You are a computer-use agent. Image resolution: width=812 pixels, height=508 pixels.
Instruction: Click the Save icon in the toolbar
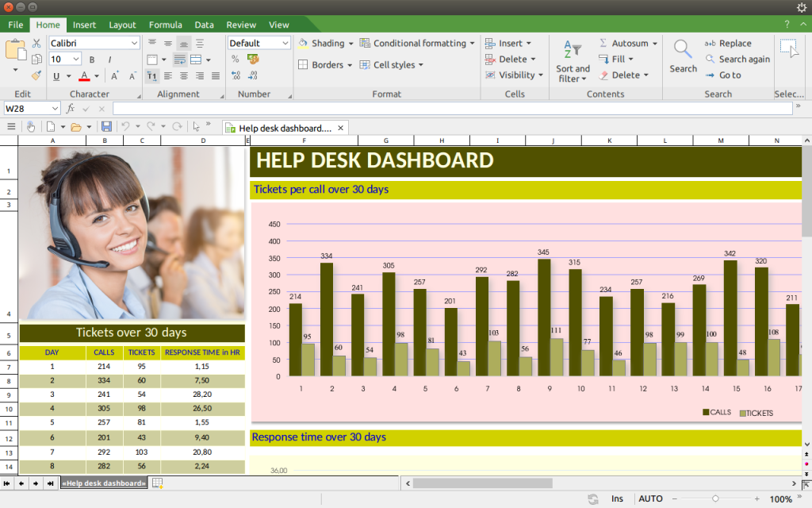[x=106, y=127]
